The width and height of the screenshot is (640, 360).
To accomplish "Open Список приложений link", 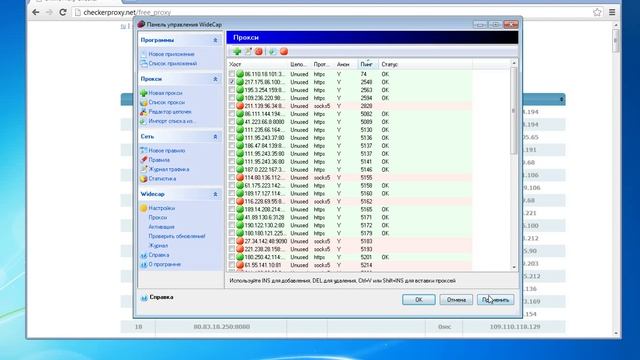I will click(173, 64).
